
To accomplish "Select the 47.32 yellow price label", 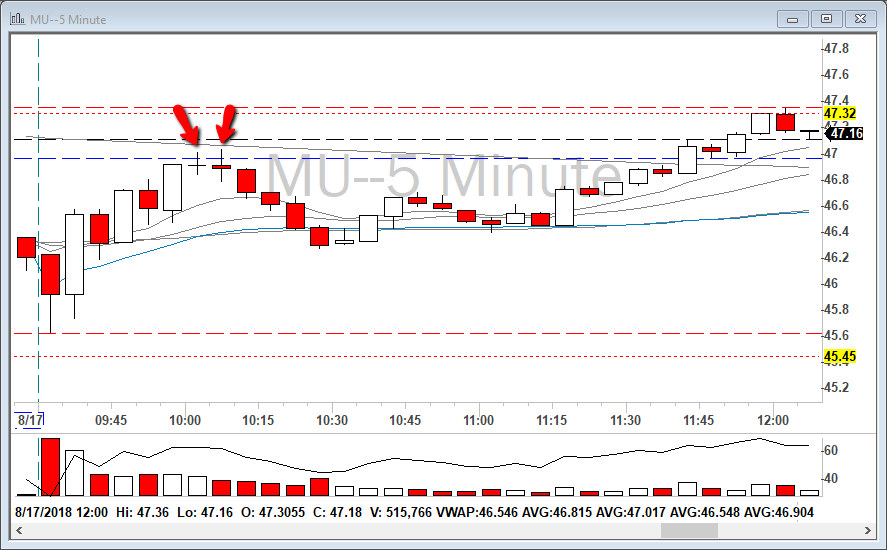I will click(x=840, y=113).
